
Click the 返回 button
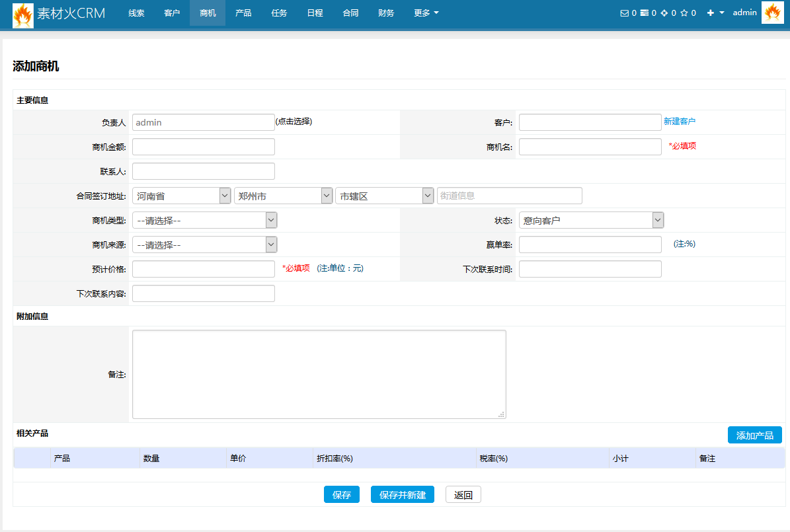point(463,495)
